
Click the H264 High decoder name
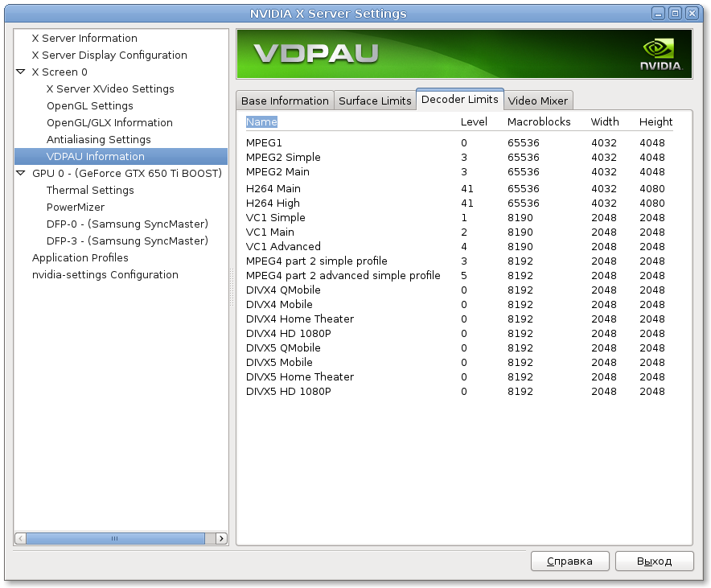(x=273, y=203)
